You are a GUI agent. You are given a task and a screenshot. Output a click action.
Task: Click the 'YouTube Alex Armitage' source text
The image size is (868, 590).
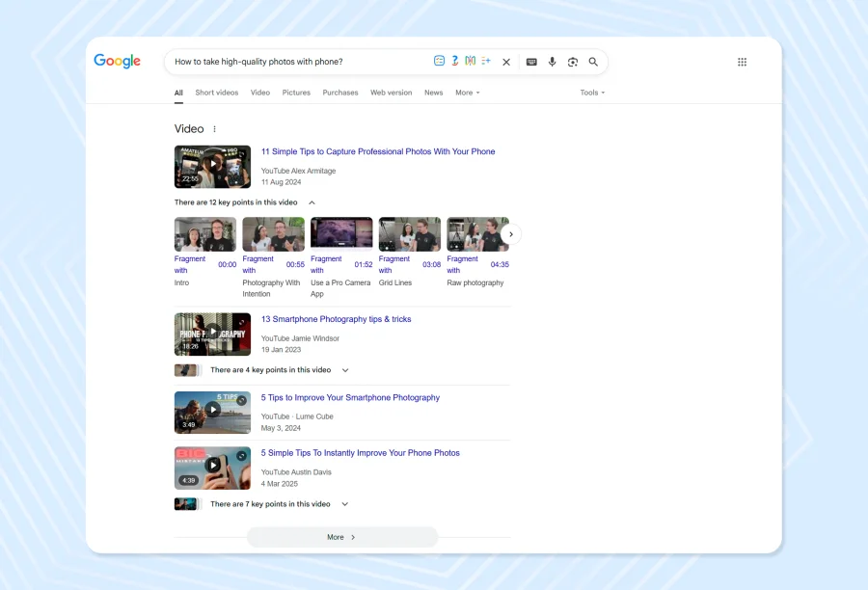pos(298,171)
